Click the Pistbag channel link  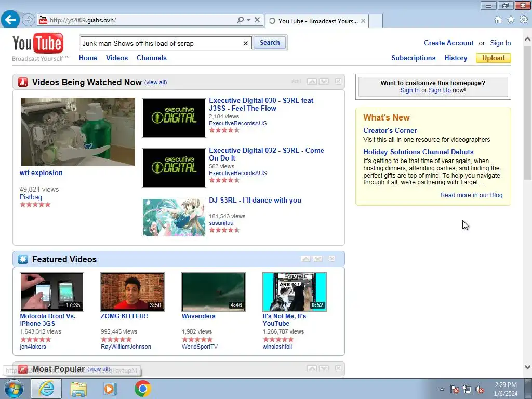click(31, 197)
